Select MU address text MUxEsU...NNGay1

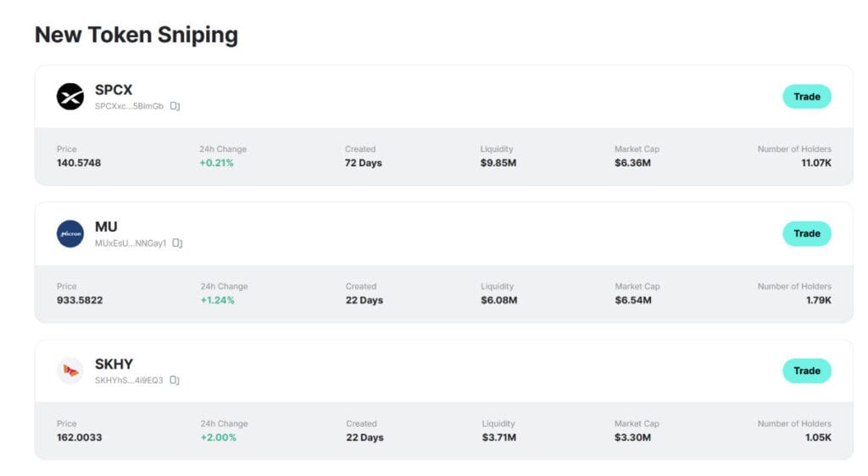tap(131, 244)
